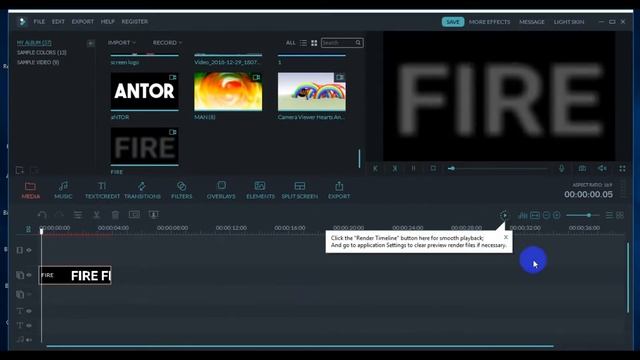This screenshot has height=360, width=640.
Task: Split clip with the scissors tool
Action: click(97, 215)
